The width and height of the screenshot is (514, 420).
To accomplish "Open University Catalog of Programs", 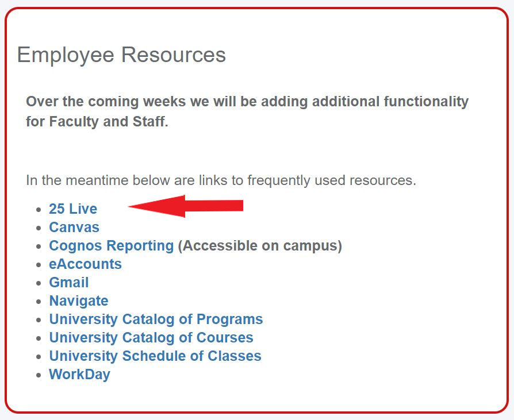I will coord(156,319).
